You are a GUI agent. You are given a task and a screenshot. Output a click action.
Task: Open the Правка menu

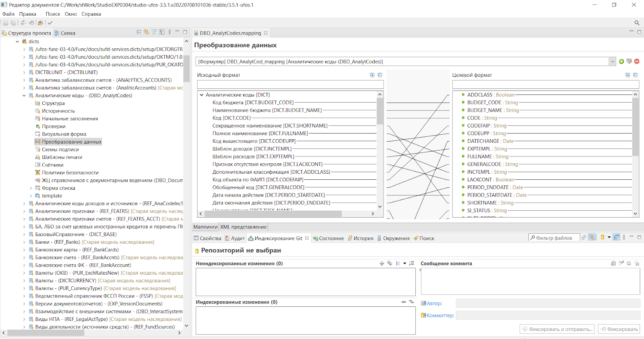tap(28, 14)
